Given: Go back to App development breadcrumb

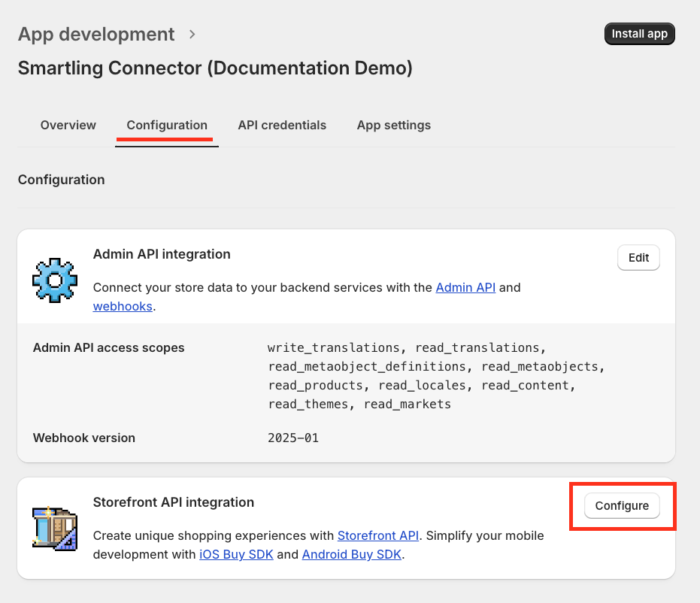Looking at the screenshot, I should [96, 35].
